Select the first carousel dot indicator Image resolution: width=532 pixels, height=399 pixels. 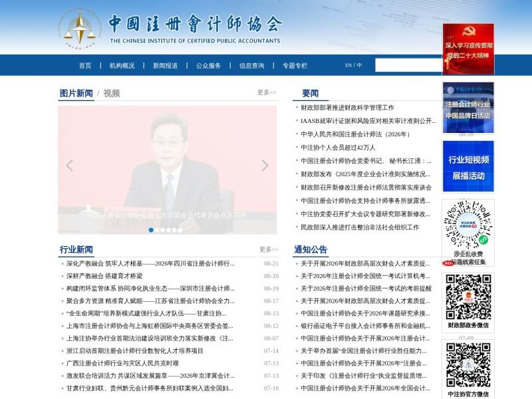click(151, 230)
